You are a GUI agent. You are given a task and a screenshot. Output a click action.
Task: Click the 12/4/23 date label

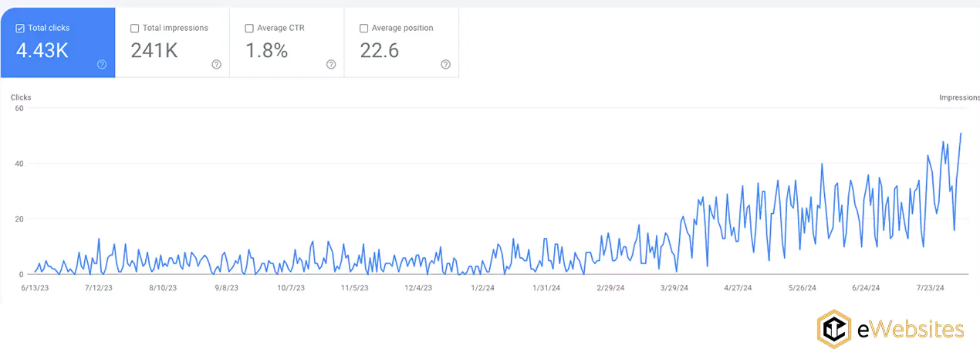click(418, 288)
